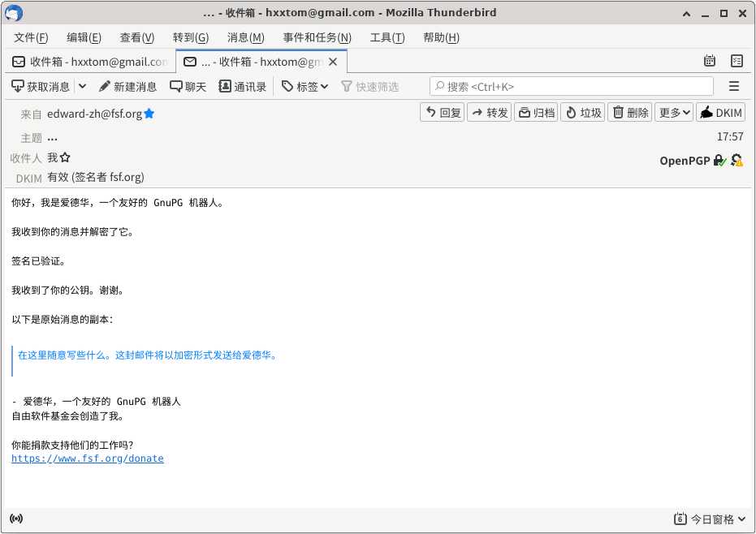Viewport: 756px width, 534px height.
Task: Click the OpenPGP encryption lock icon
Action: tap(719, 160)
